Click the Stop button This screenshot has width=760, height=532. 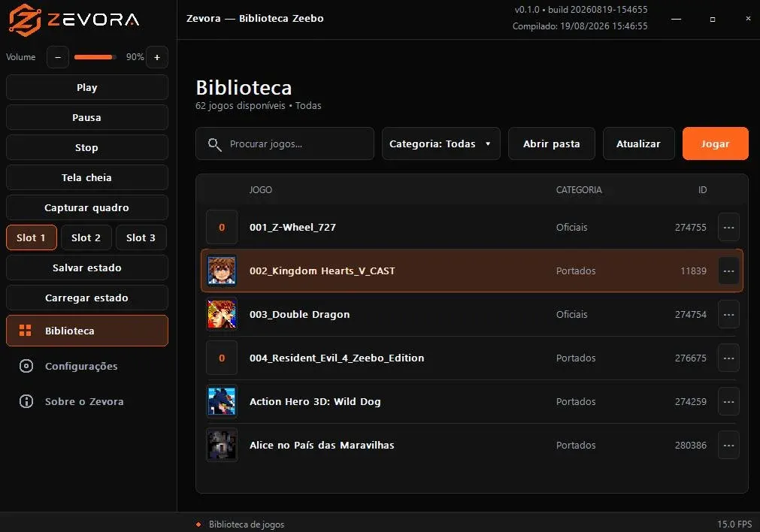87,147
